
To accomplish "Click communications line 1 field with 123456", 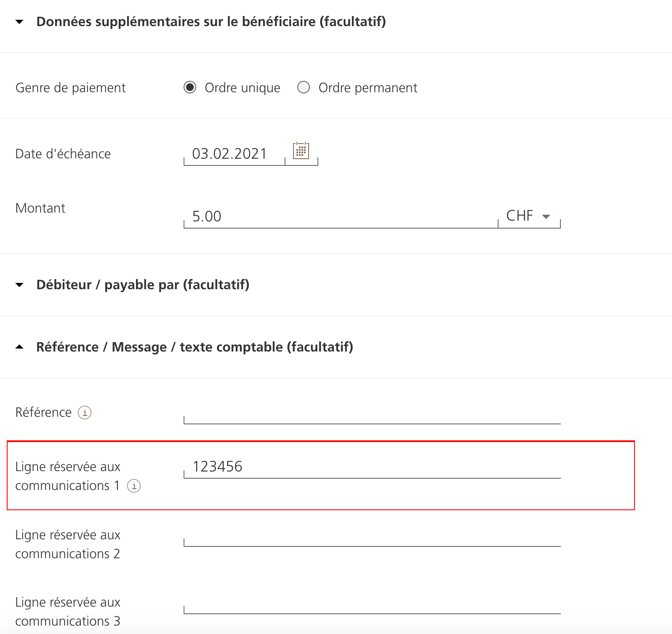I will (372, 467).
